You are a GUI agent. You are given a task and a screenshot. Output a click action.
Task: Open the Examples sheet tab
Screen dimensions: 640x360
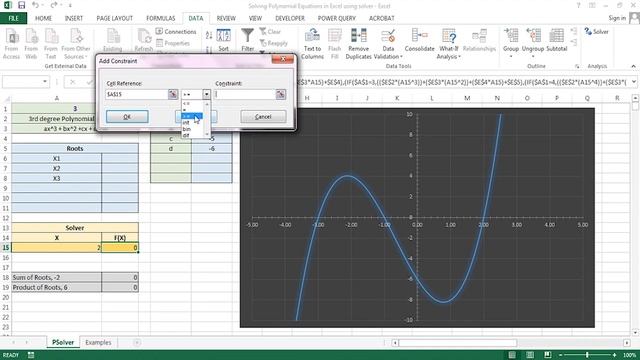tap(98, 342)
